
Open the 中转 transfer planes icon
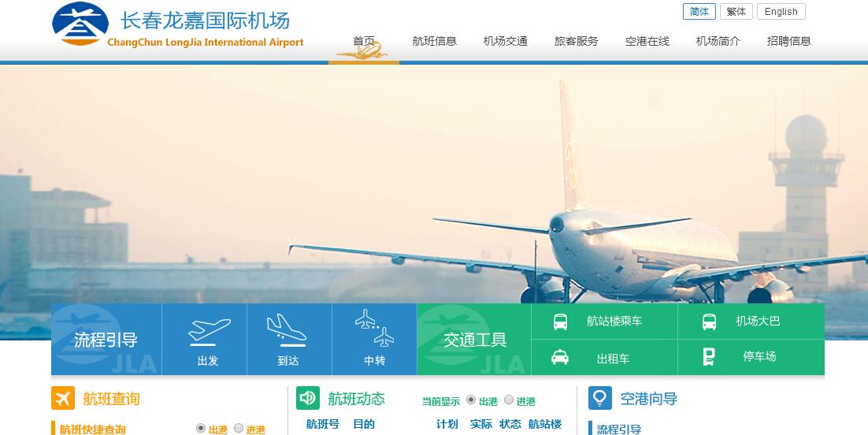(x=375, y=329)
